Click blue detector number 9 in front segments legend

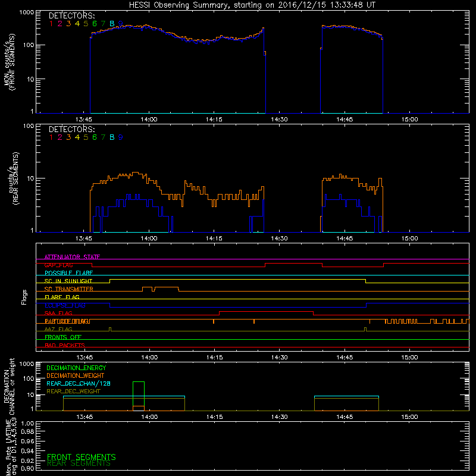point(121,24)
